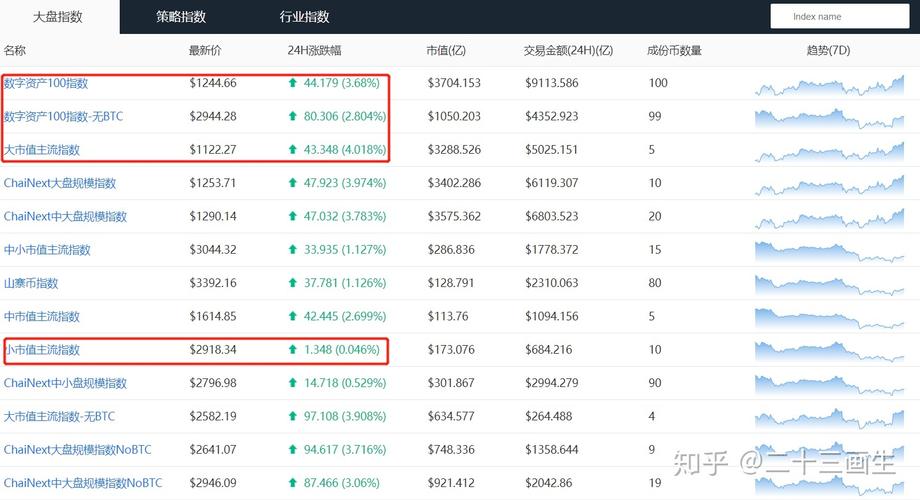This screenshot has width=920, height=500.
Task: Click the 交易金额(24H)(亿) column header
Action: tap(569, 50)
